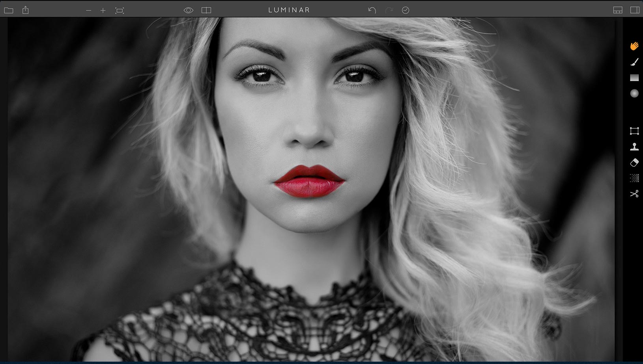This screenshot has width=643, height=364.
Task: Click the share export icon
Action: [26, 10]
